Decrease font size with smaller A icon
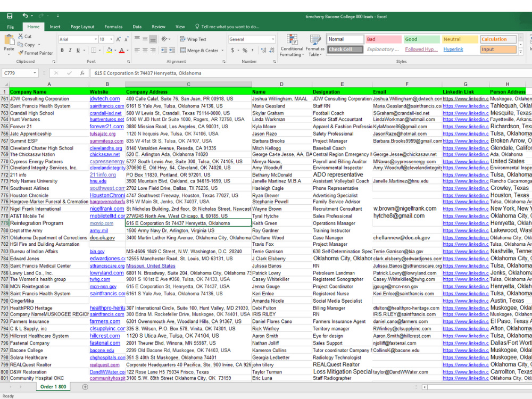 [127, 39]
